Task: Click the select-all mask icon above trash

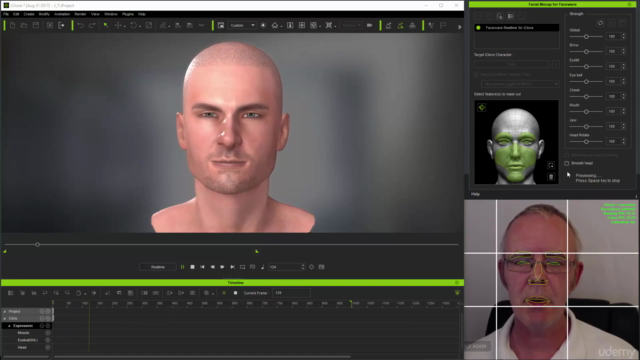Action: point(551,165)
